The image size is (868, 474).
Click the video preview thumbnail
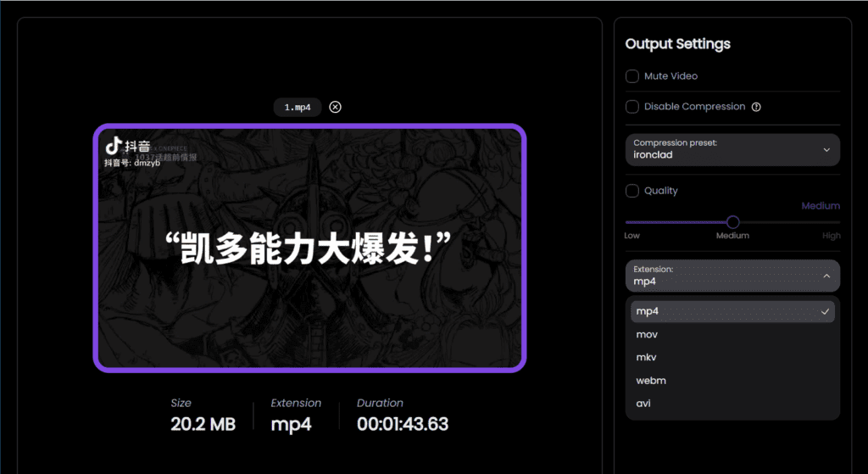coord(309,248)
